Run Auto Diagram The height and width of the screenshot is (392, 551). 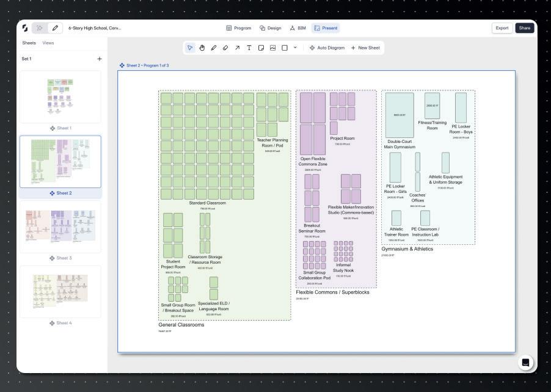[327, 48]
